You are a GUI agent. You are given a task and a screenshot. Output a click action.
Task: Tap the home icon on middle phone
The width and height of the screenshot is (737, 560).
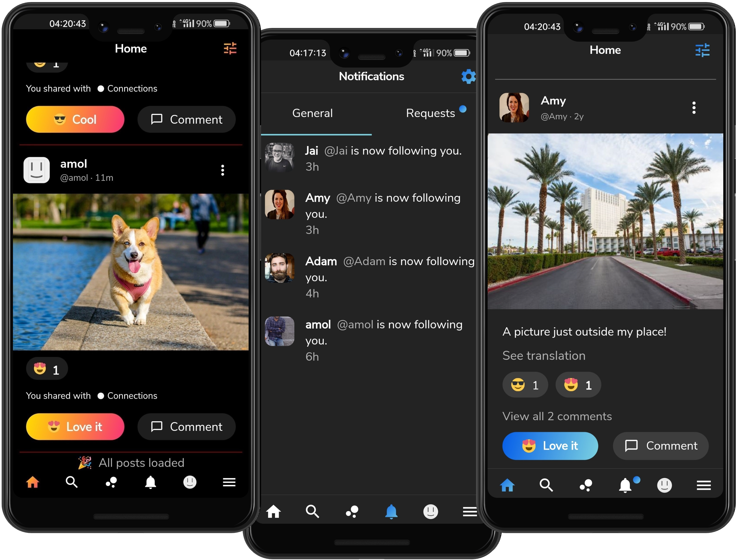pyautogui.click(x=273, y=511)
